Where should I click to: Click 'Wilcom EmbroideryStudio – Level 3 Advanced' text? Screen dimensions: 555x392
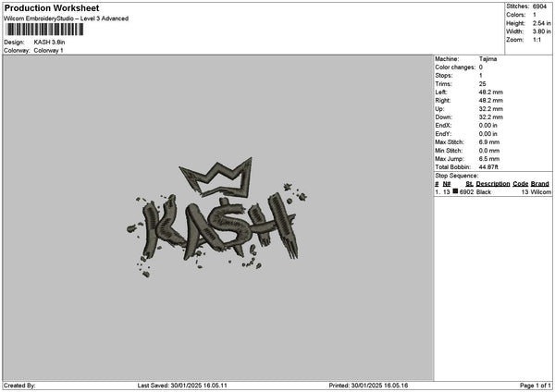[67, 18]
